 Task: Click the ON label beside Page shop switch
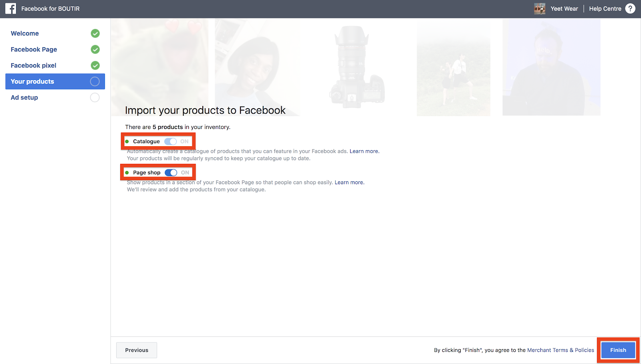pyautogui.click(x=185, y=173)
